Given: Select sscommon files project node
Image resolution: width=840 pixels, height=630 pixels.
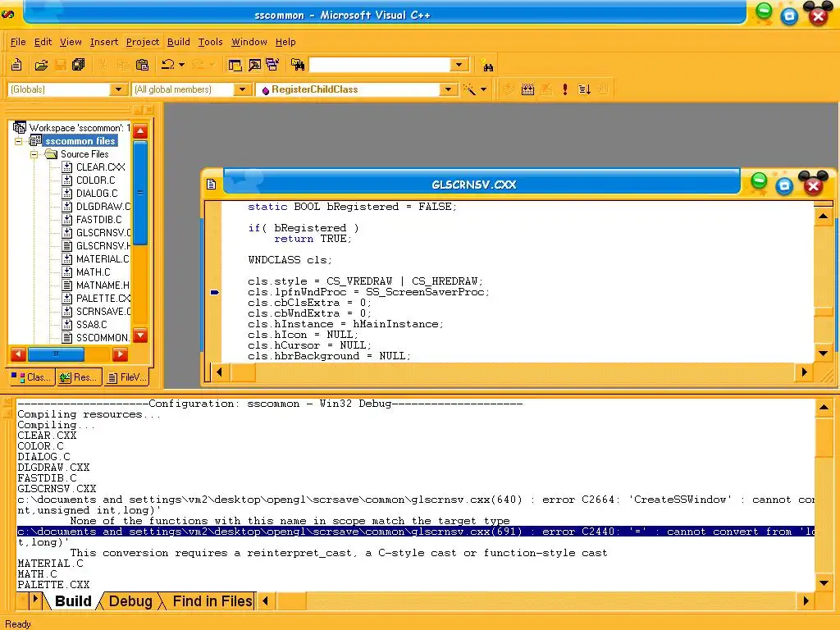Looking at the screenshot, I should click(x=80, y=141).
